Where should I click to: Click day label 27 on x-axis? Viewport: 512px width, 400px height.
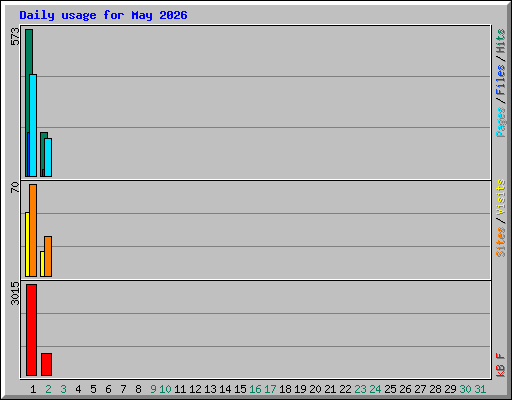(420, 389)
